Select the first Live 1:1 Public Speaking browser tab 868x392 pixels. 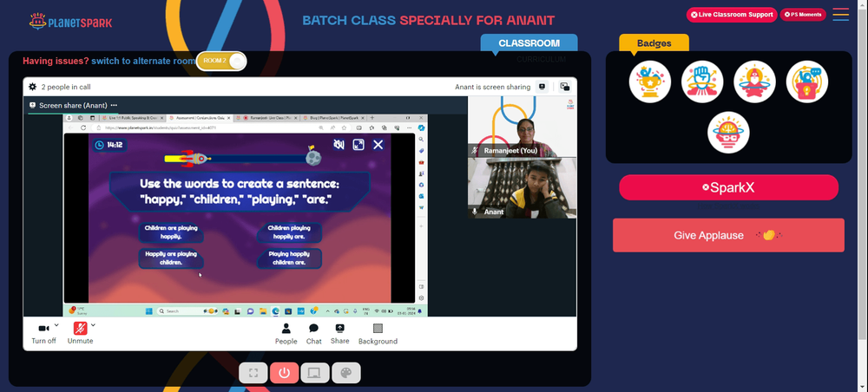click(132, 118)
